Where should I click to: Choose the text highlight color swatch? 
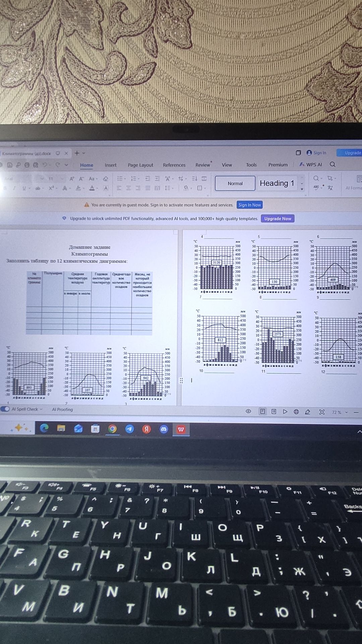(78, 188)
